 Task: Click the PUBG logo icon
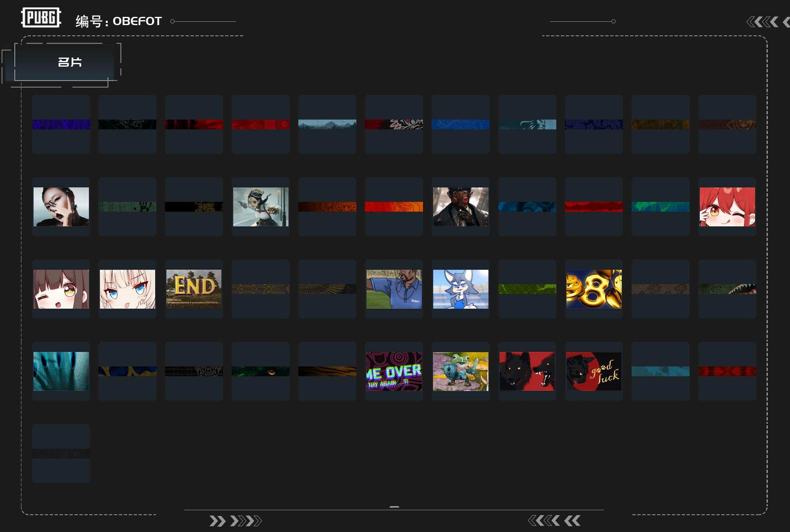coord(41,18)
